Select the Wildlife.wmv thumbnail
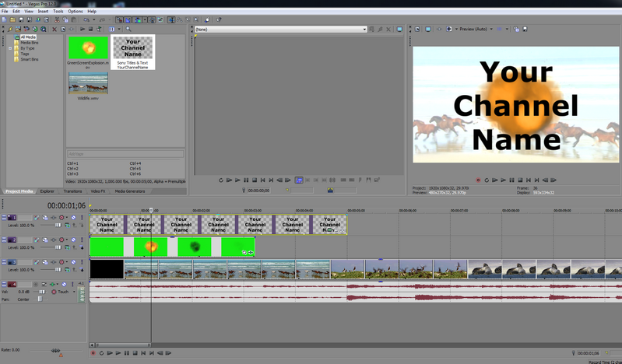 pos(88,83)
